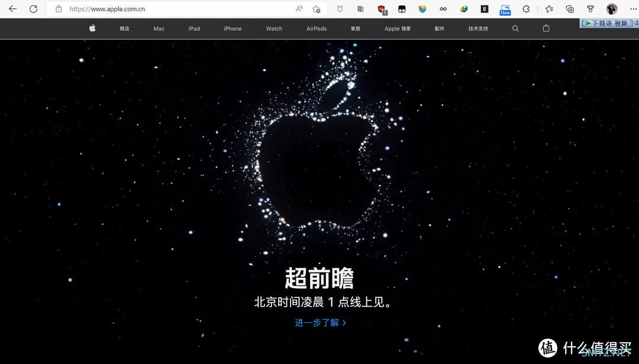The width and height of the screenshot is (639, 364).
Task: Open the grey shield extension
Action: click(x=340, y=9)
